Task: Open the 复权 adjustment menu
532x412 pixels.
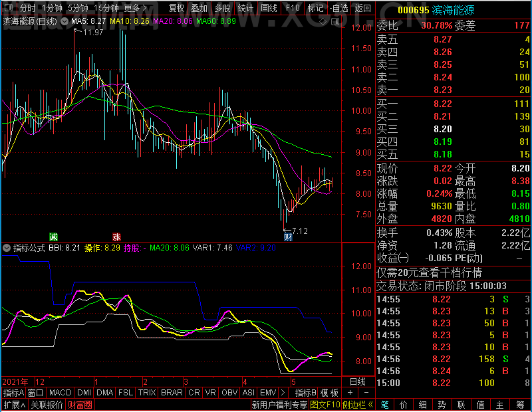Action: pos(177,8)
